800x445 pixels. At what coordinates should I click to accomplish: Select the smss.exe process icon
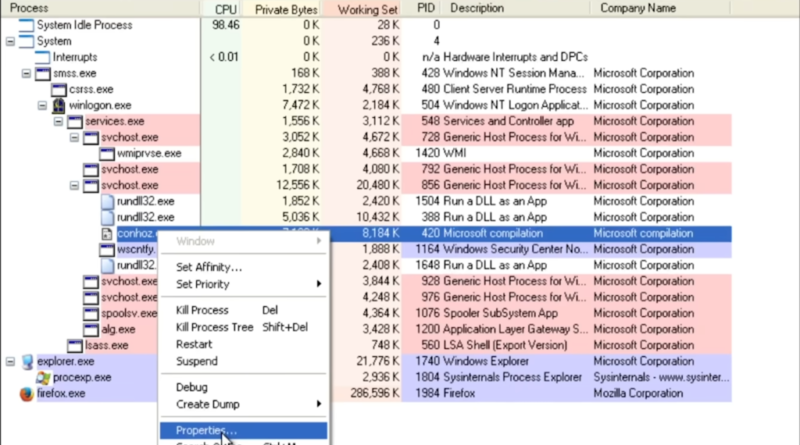[42, 73]
